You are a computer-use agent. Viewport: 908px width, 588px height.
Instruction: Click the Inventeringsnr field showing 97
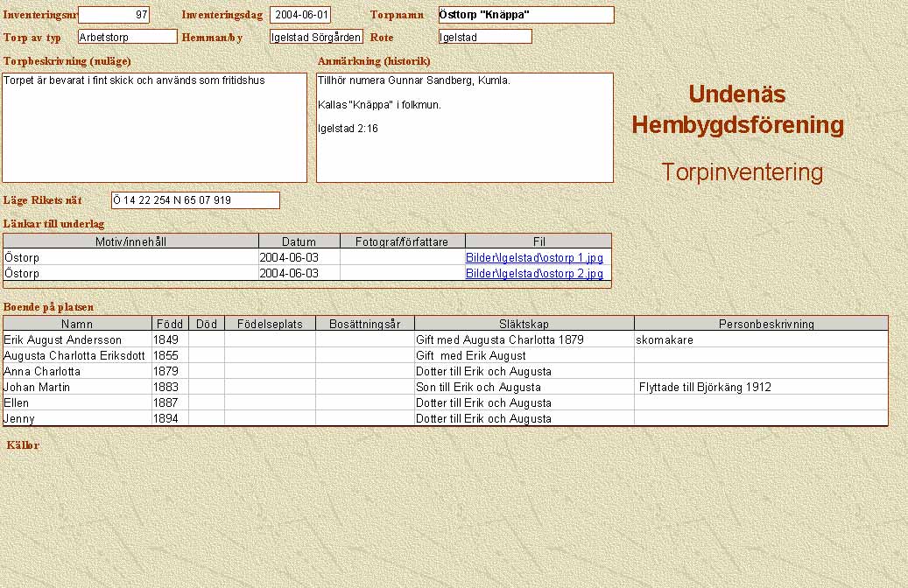pos(114,15)
